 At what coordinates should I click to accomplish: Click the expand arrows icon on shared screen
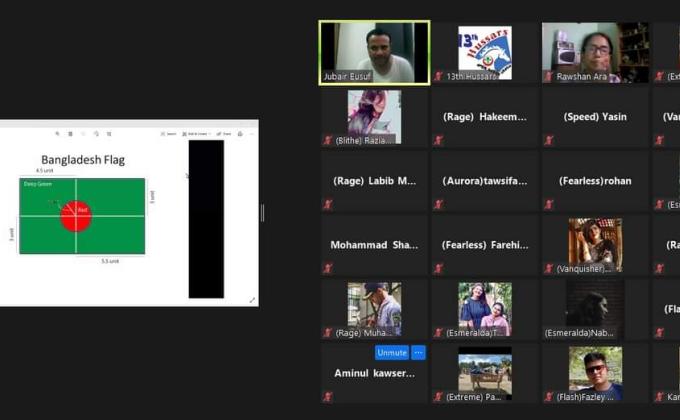point(252,299)
